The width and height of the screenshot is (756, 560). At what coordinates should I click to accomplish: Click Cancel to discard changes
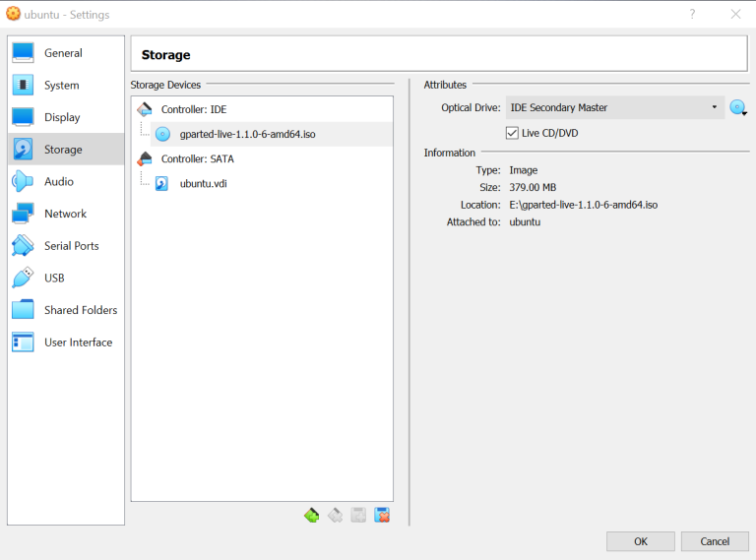[715, 541]
